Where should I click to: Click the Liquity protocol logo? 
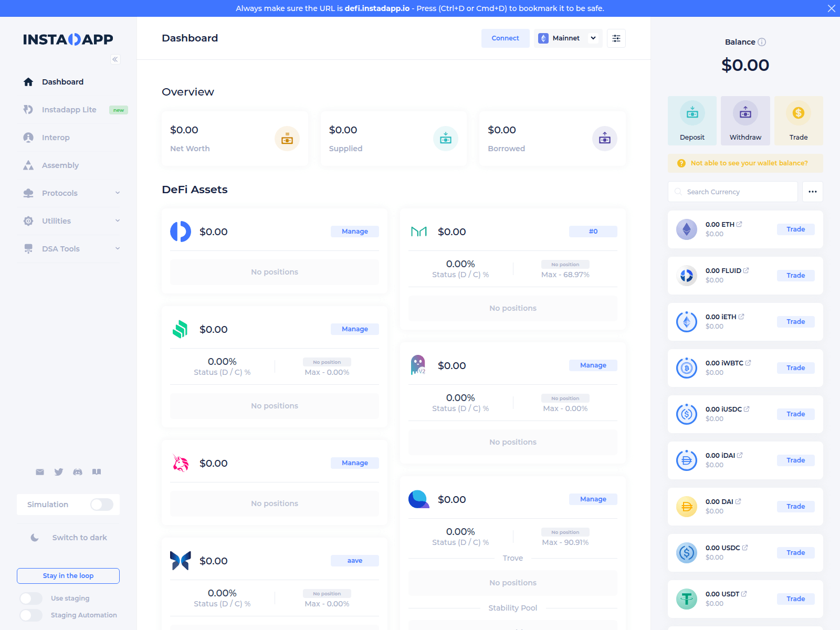pyautogui.click(x=419, y=499)
